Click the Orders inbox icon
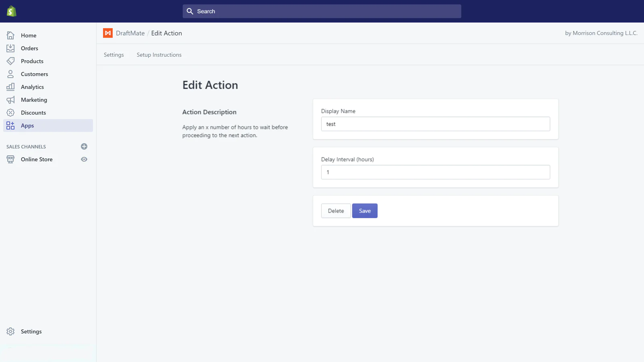Viewport: 644px width, 362px height. [10, 48]
